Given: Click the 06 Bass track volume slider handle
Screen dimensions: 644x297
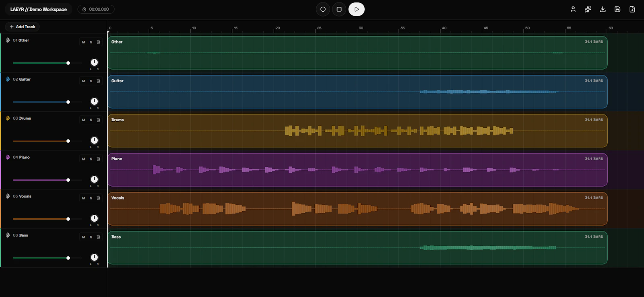Looking at the screenshot, I should click(x=68, y=258).
